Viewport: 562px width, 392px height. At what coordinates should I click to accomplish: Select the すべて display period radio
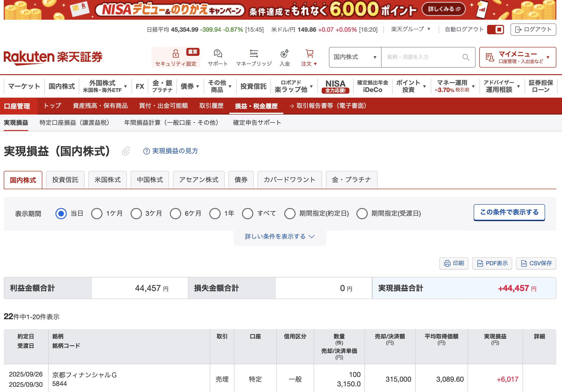(247, 213)
